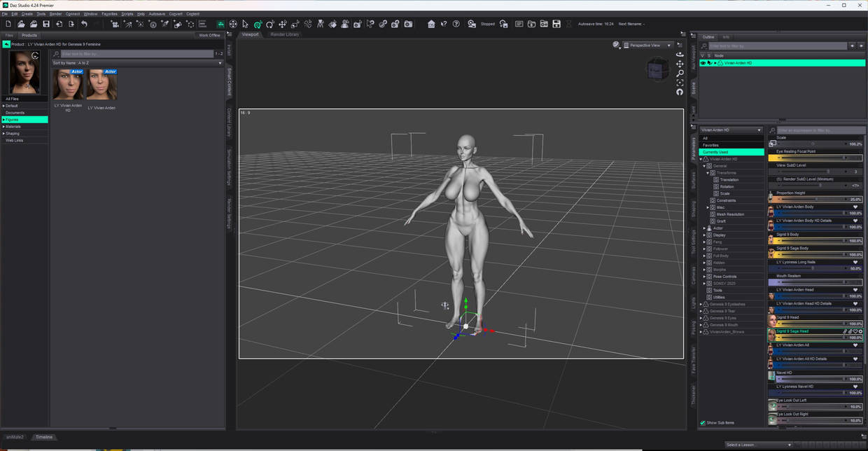Click viewport zoom magnifier icon
This screenshot has height=451, width=868.
click(680, 73)
